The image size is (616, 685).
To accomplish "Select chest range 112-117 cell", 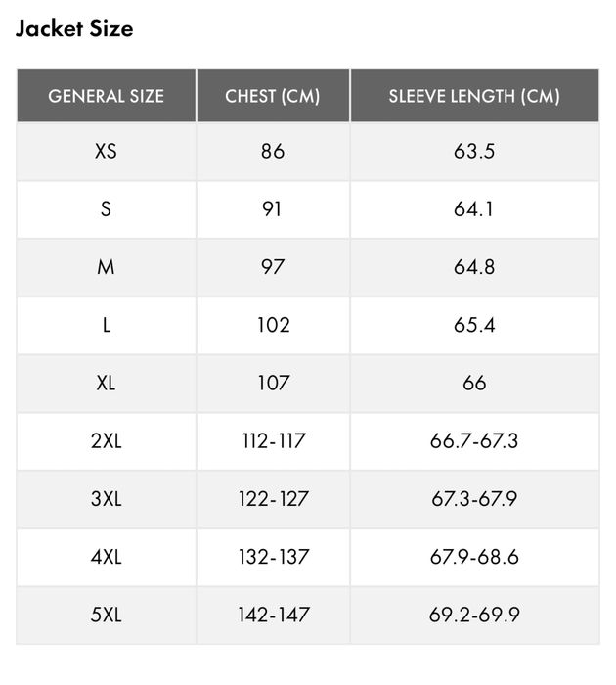I will click(x=273, y=440).
